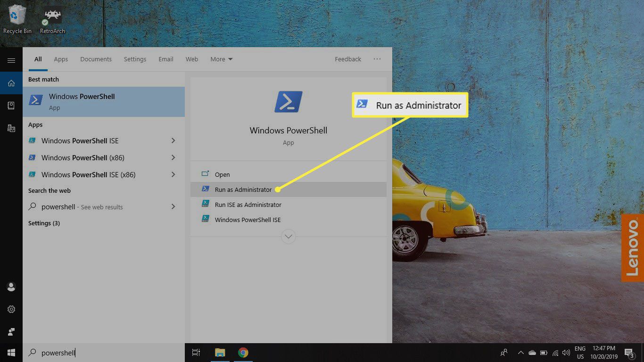The width and height of the screenshot is (644, 362).
Task: Open the account user icon in the sidebar
Action: [11, 287]
